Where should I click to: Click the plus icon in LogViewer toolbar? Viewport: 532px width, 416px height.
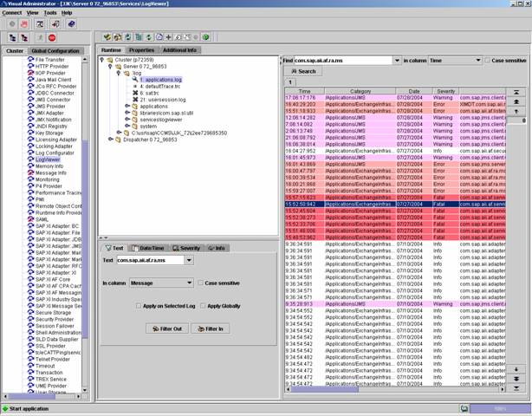coord(168,37)
